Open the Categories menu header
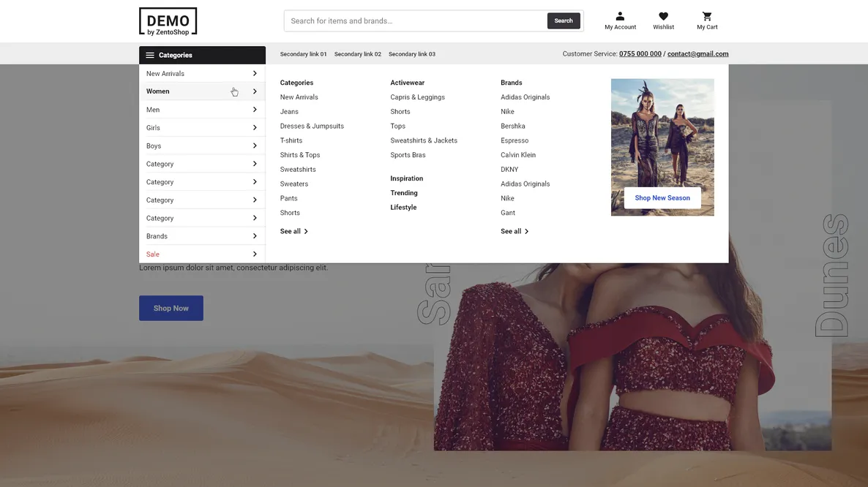868x487 pixels. click(202, 56)
